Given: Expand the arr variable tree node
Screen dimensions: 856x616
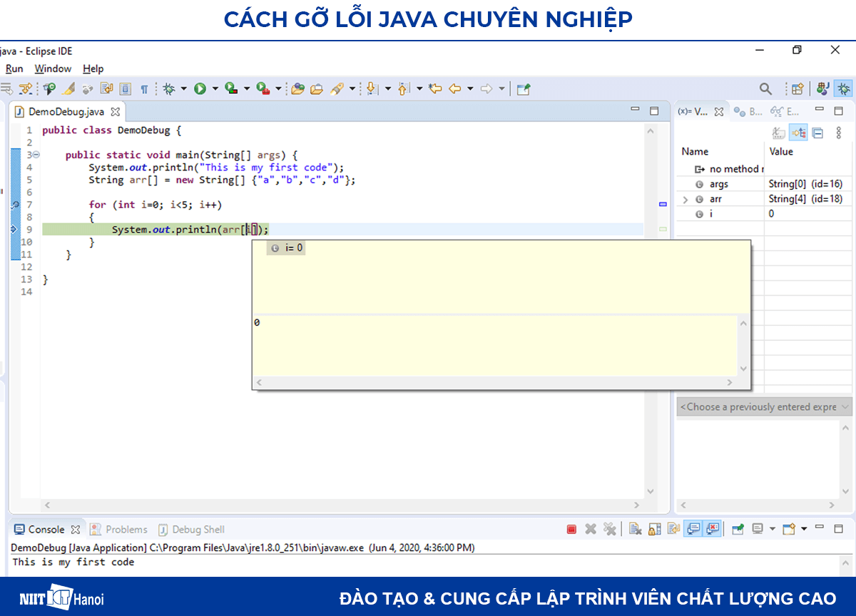Looking at the screenshot, I should pos(686,200).
